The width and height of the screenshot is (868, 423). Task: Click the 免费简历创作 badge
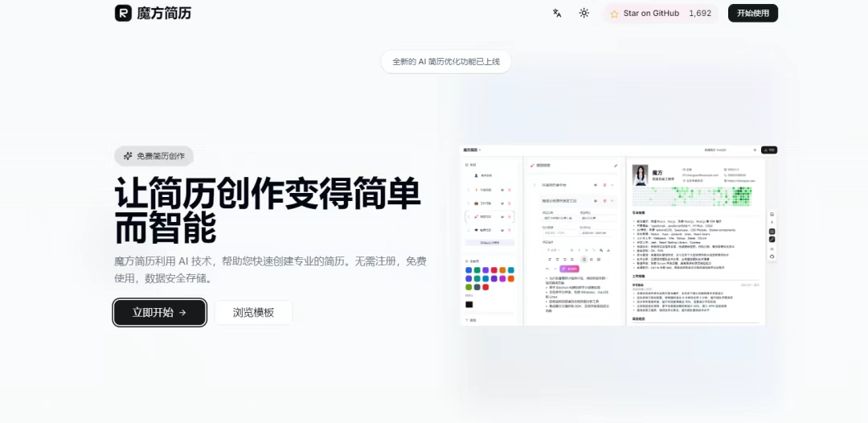[x=154, y=156]
